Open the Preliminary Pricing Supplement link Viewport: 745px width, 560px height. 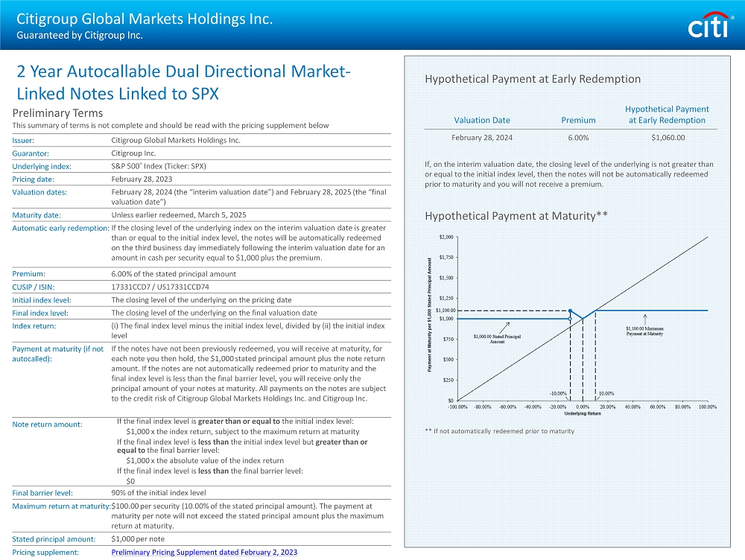[x=203, y=552]
